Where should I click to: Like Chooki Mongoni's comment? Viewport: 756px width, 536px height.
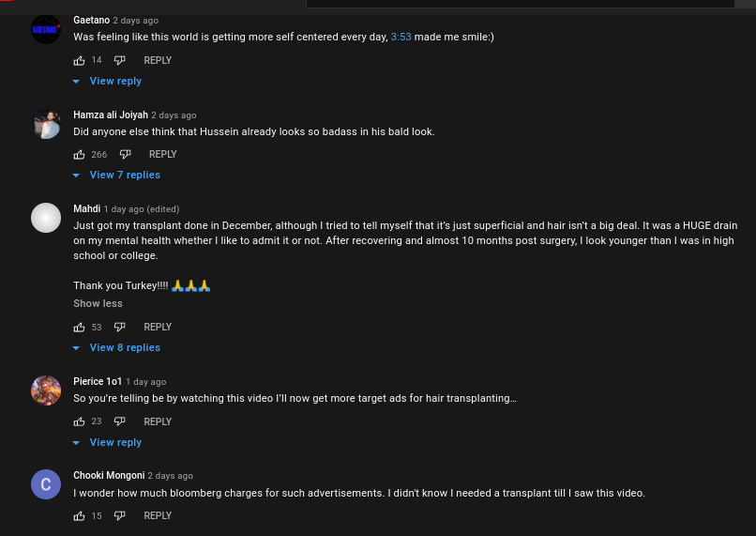pos(79,515)
